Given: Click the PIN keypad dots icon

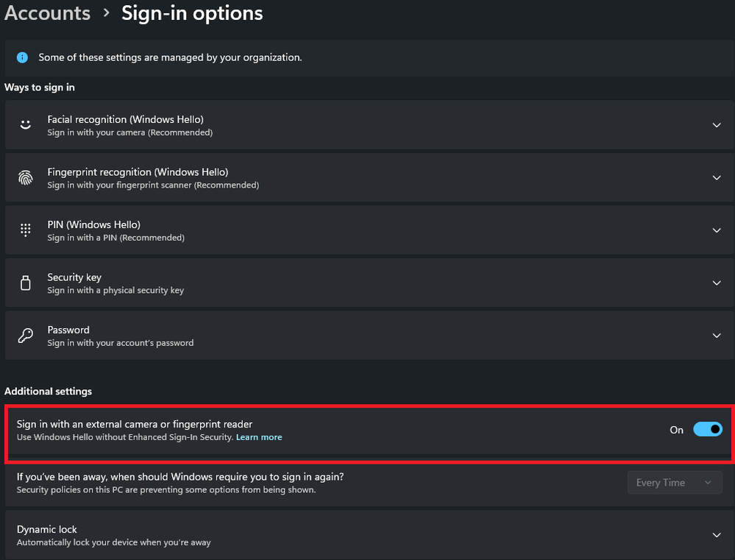Looking at the screenshot, I should pyautogui.click(x=26, y=230).
